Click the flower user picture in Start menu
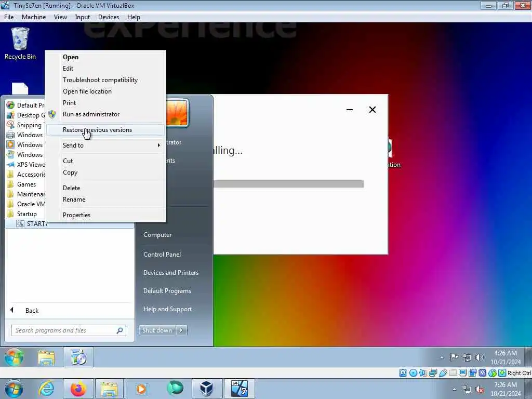The image size is (532, 399). pyautogui.click(x=178, y=113)
